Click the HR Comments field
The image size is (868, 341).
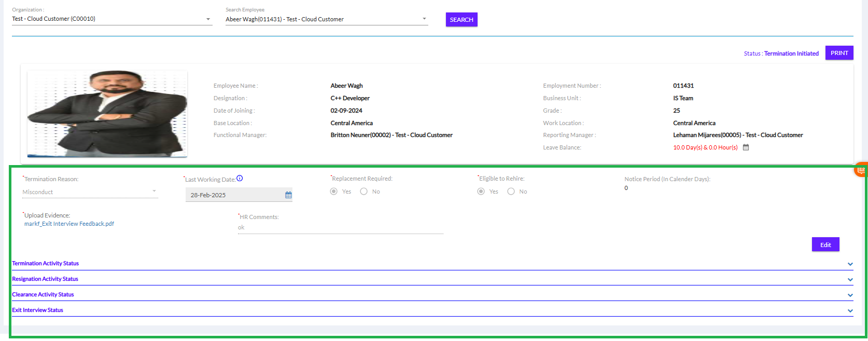point(341,228)
